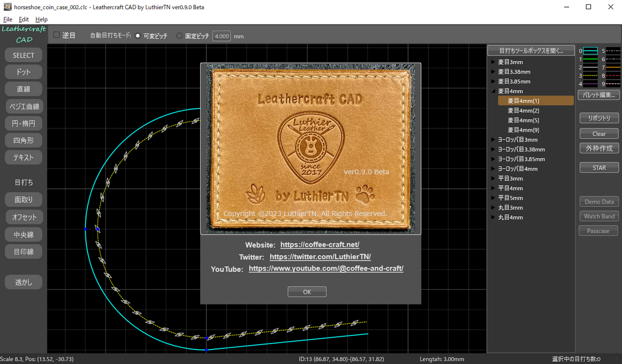Pick palette line 5 gray dash-dot swatch
The image size is (622, 364).
[613, 51]
